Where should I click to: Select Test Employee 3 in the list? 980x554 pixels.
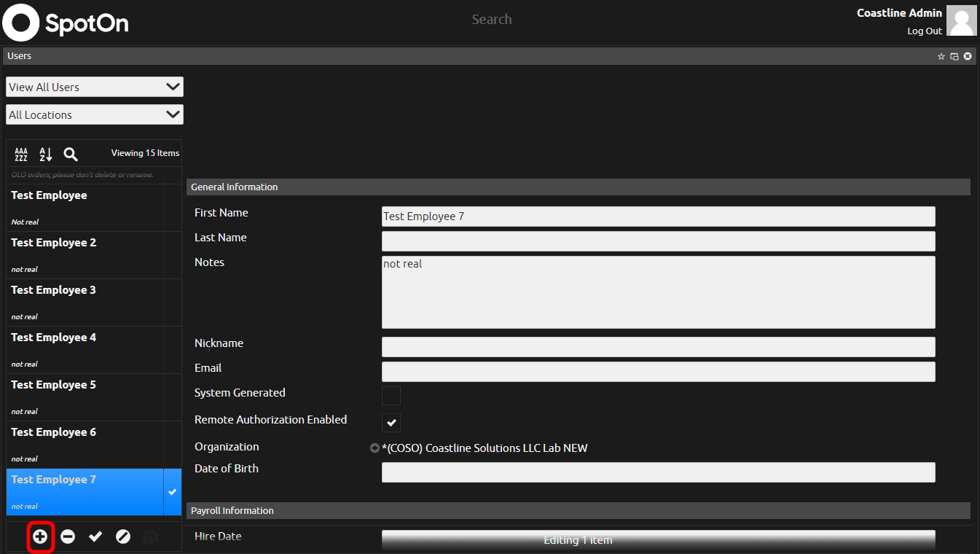[85, 303]
